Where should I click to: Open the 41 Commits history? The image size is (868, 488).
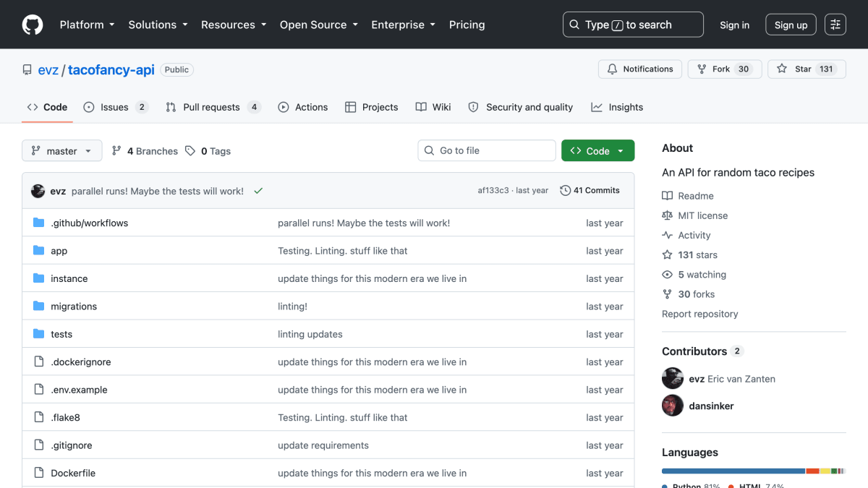(x=590, y=191)
